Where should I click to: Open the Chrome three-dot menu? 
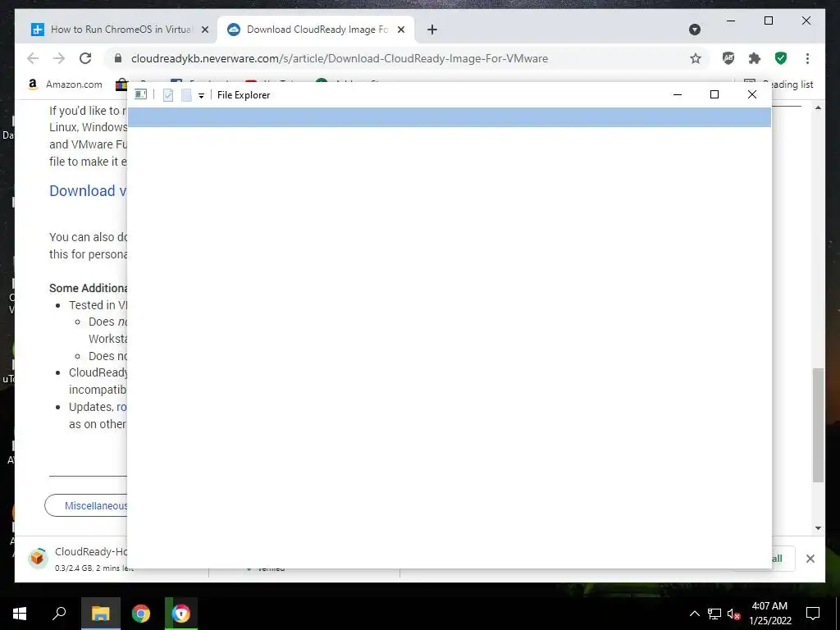(x=807, y=58)
